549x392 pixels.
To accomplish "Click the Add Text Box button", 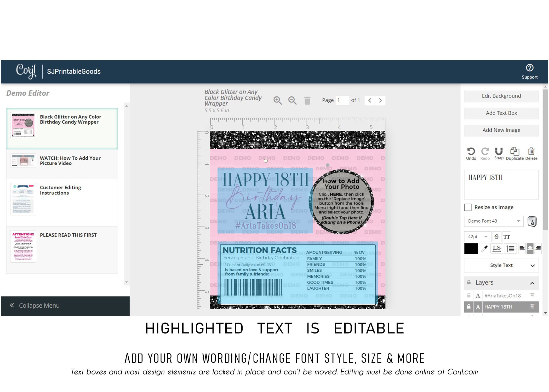I will [501, 113].
